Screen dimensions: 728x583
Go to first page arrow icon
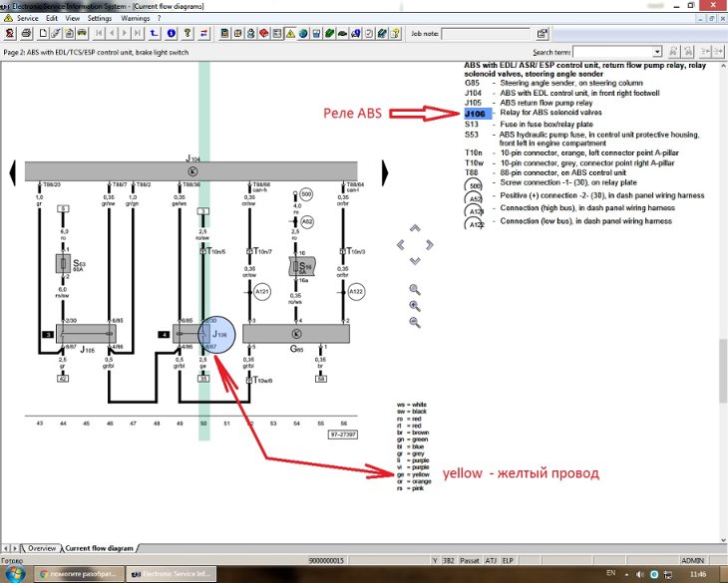point(99,34)
